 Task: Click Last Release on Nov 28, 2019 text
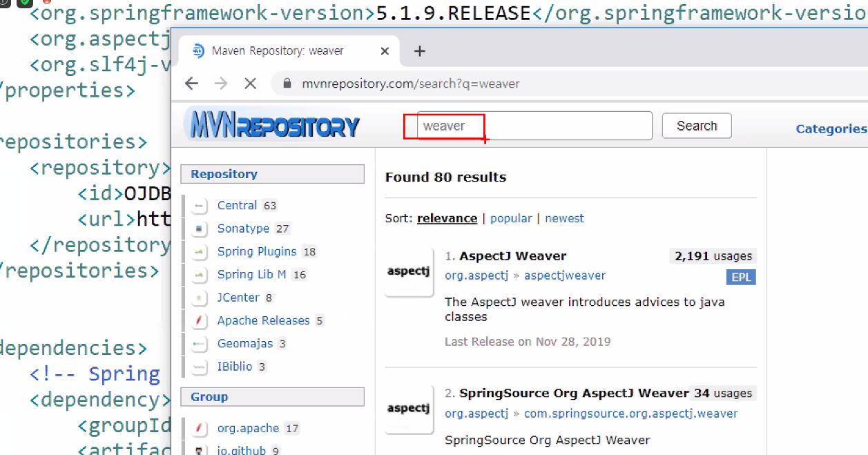(x=528, y=342)
